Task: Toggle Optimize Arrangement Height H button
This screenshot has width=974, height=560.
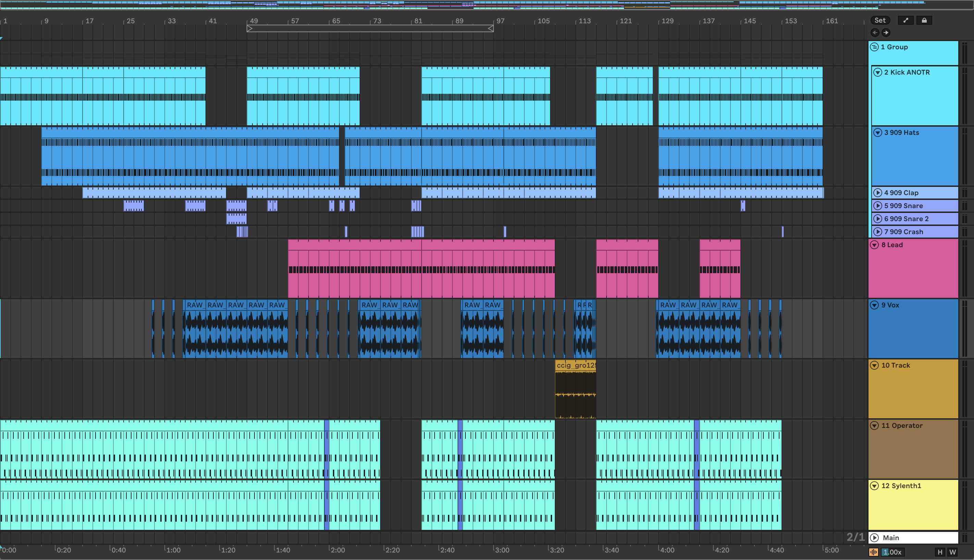Action: pyautogui.click(x=940, y=552)
